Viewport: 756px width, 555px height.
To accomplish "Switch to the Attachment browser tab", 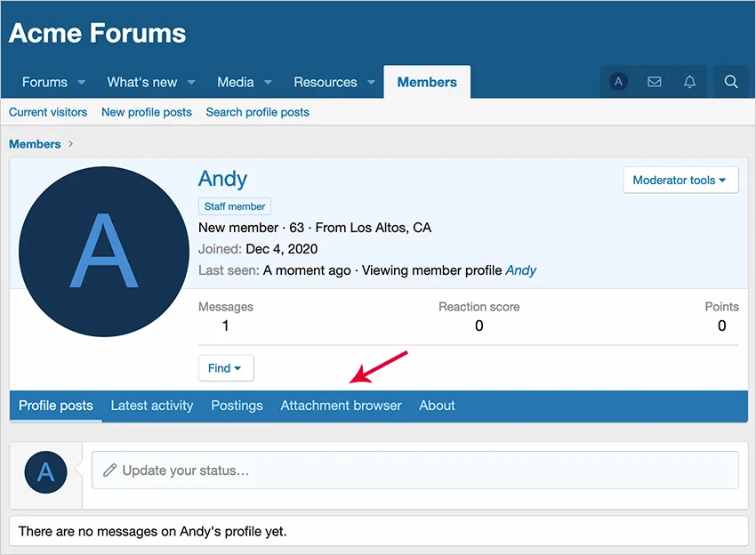I will [x=341, y=406].
